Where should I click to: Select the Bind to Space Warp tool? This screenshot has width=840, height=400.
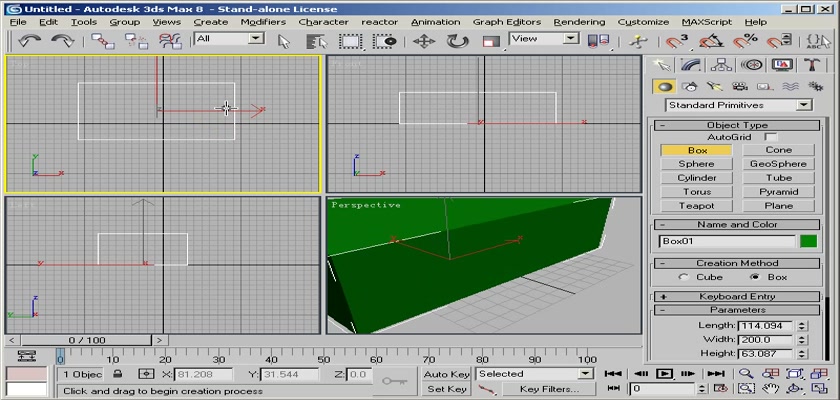click(170, 41)
